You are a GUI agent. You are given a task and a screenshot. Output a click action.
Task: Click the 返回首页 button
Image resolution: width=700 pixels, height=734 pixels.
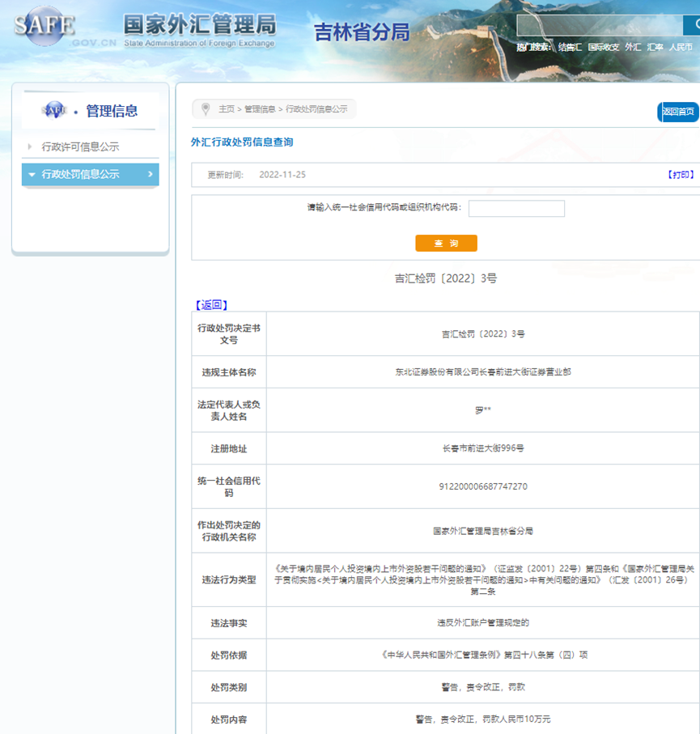tap(678, 112)
